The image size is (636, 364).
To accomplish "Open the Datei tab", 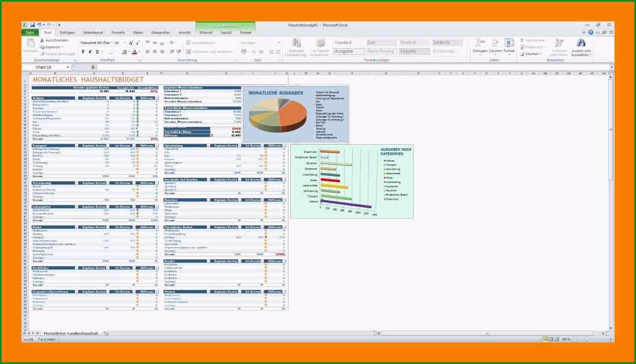I will (30, 32).
